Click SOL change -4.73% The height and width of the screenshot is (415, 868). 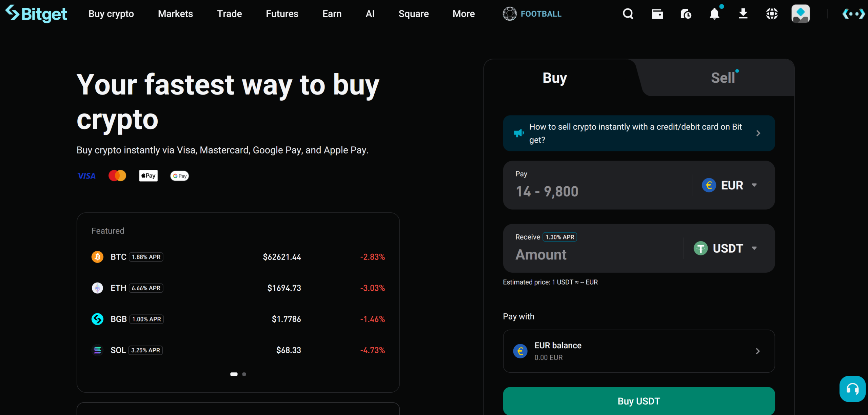[x=373, y=350]
